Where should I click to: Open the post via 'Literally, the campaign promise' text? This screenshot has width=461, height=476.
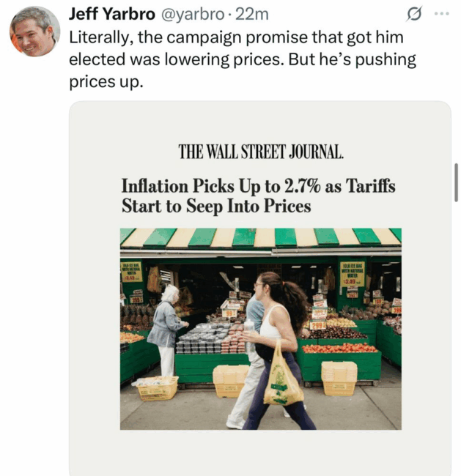point(236,37)
